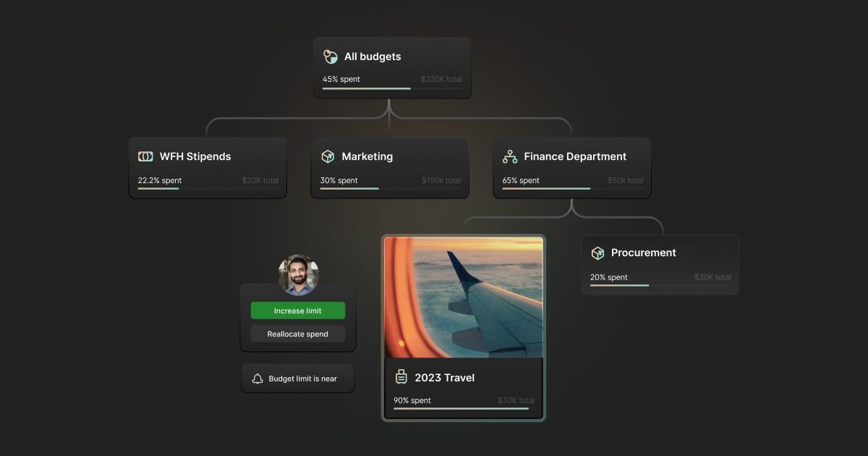Select the Procurement budget title

click(644, 253)
